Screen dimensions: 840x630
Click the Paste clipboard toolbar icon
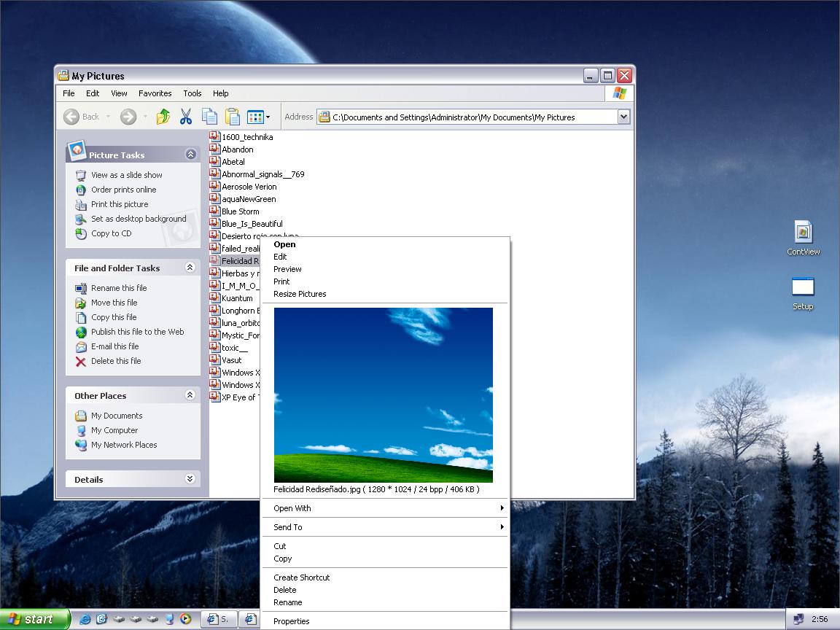tap(233, 116)
